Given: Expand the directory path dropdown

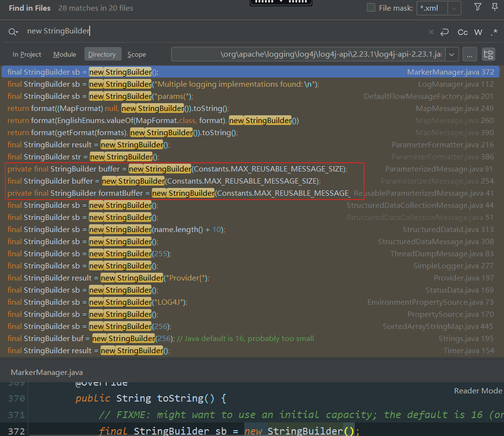Looking at the screenshot, I should point(452,54).
